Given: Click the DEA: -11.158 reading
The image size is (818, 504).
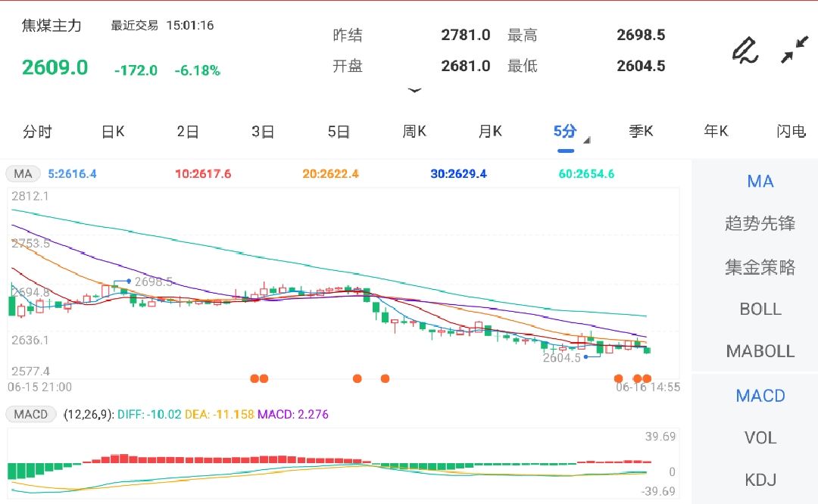Looking at the screenshot, I should pos(220,415).
